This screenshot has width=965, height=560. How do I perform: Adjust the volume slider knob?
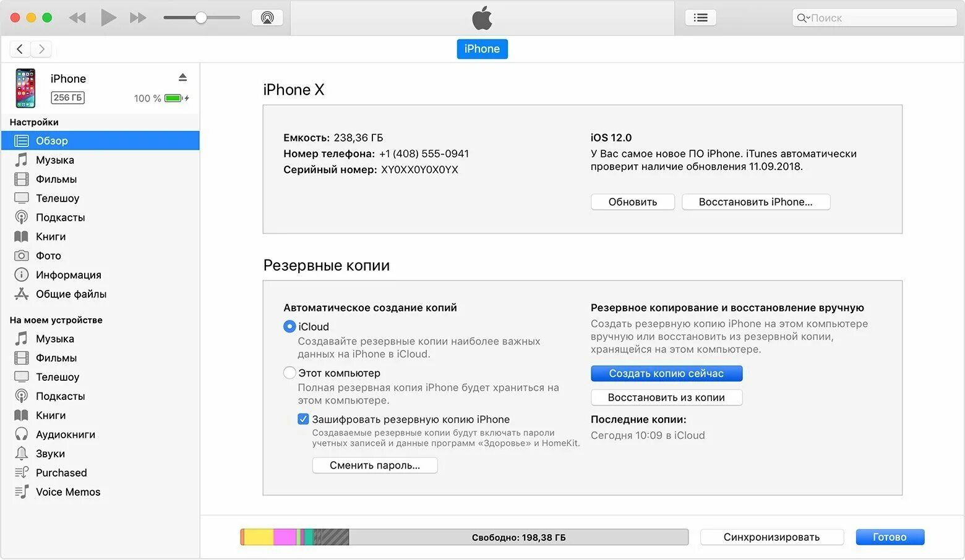tap(201, 18)
